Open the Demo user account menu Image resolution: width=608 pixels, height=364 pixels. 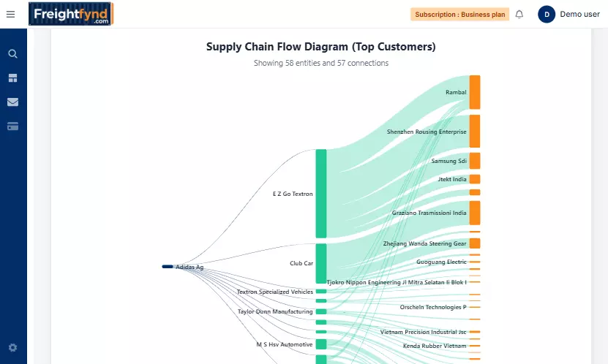(579, 14)
